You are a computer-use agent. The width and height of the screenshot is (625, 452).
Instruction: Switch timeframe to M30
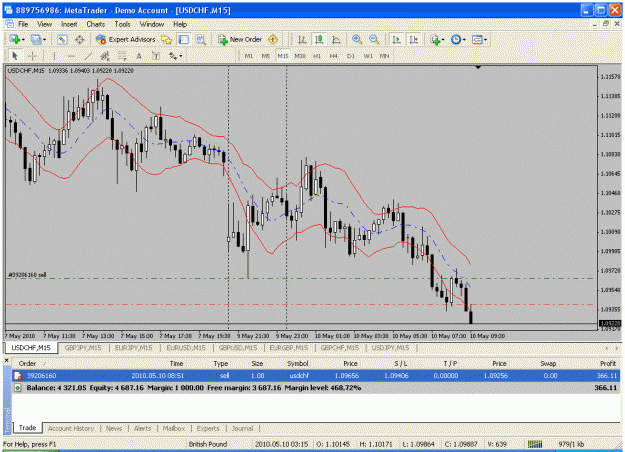coord(300,56)
